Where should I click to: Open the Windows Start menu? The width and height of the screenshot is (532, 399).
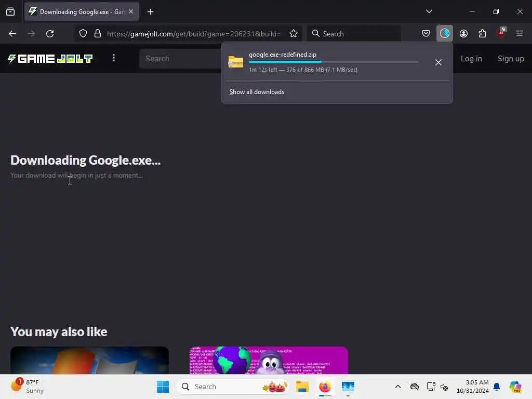(x=163, y=387)
